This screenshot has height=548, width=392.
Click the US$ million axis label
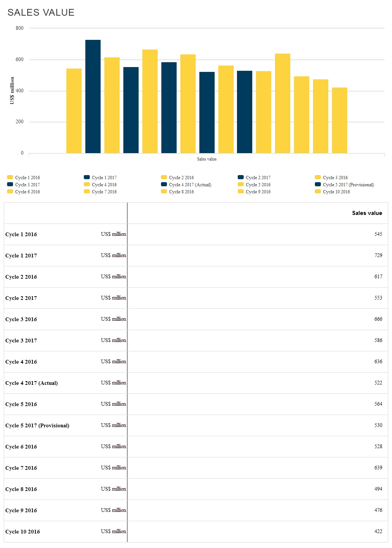(12, 89)
